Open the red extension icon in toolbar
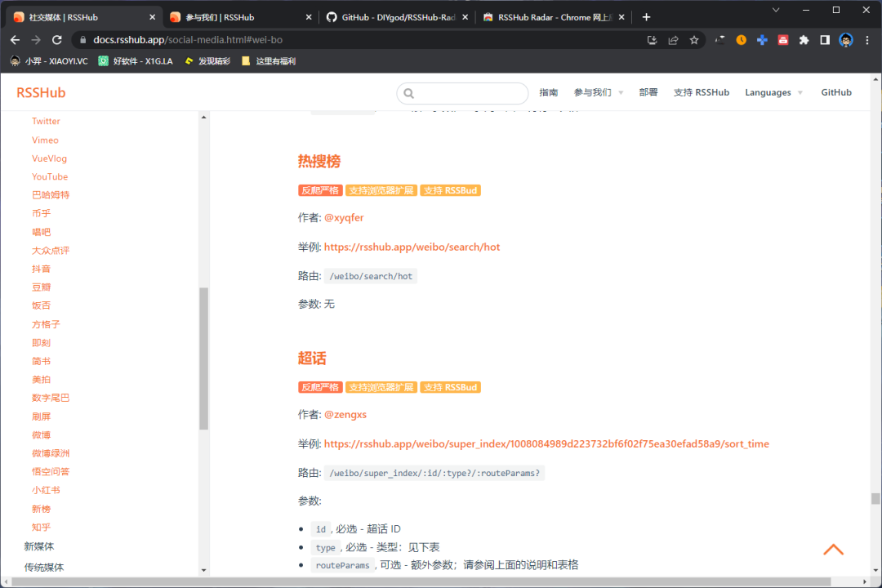This screenshot has height=588, width=882. (782, 38)
